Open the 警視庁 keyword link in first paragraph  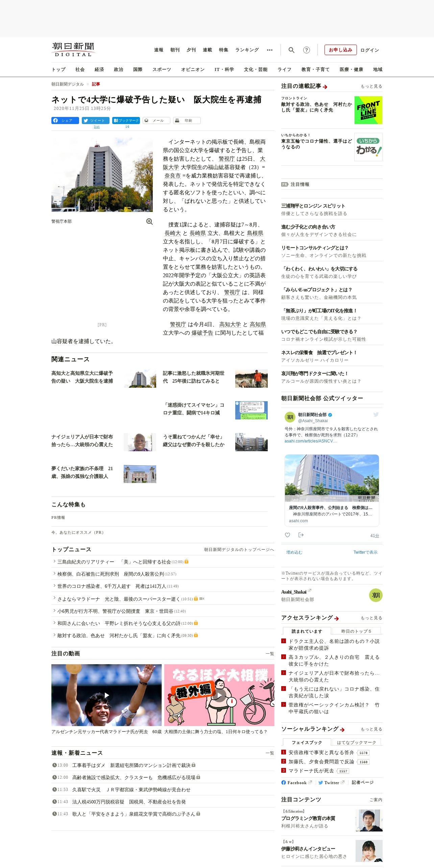226,159
